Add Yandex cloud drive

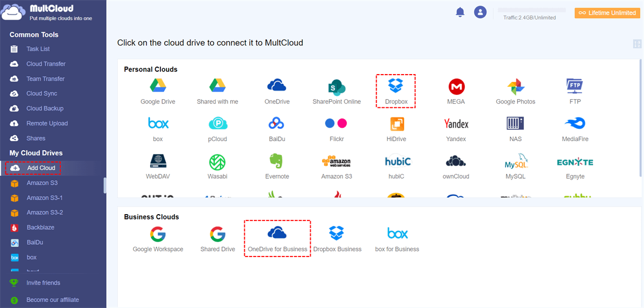456,129
